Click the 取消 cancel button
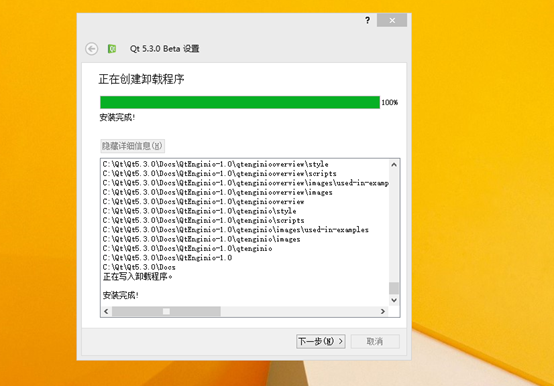 point(375,342)
